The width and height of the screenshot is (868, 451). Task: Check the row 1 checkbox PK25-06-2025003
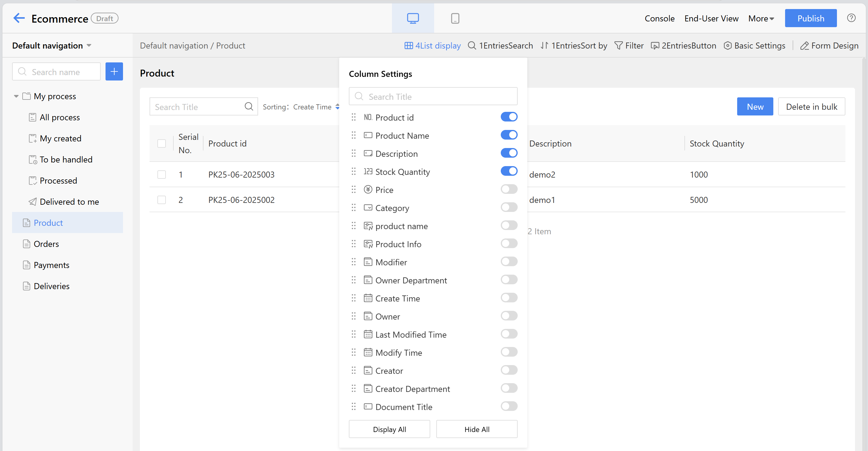(x=161, y=175)
